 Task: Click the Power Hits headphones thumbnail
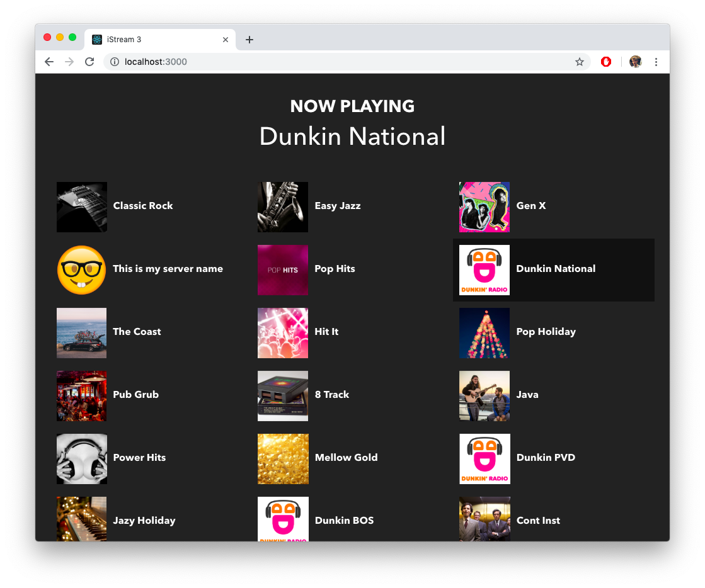82,459
